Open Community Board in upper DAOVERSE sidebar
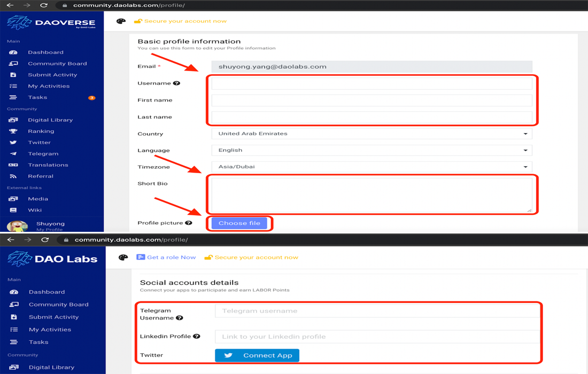The width and height of the screenshot is (588, 374). (57, 64)
